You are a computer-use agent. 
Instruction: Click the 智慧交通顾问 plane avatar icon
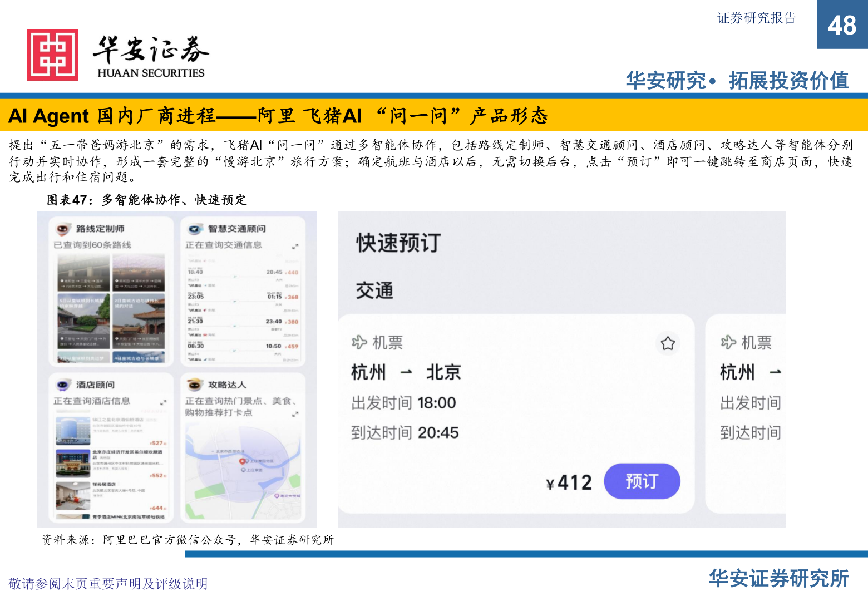click(195, 229)
